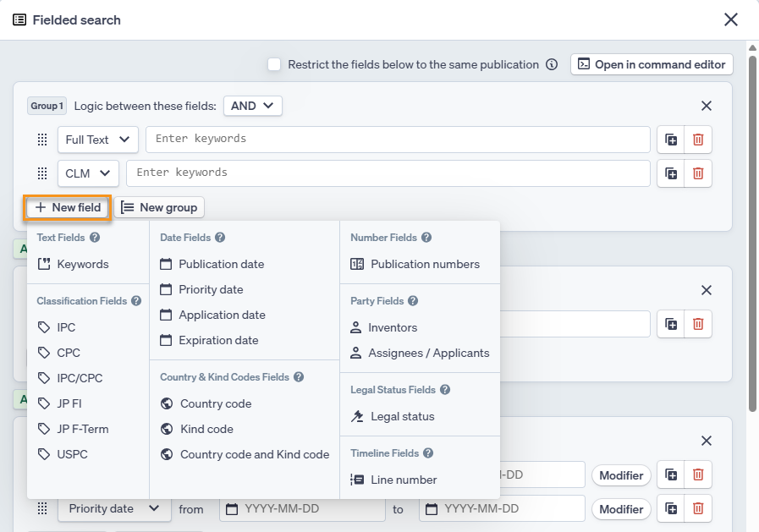Add an Assignees / Applicants field
The height and width of the screenshot is (532, 759).
tap(420, 353)
